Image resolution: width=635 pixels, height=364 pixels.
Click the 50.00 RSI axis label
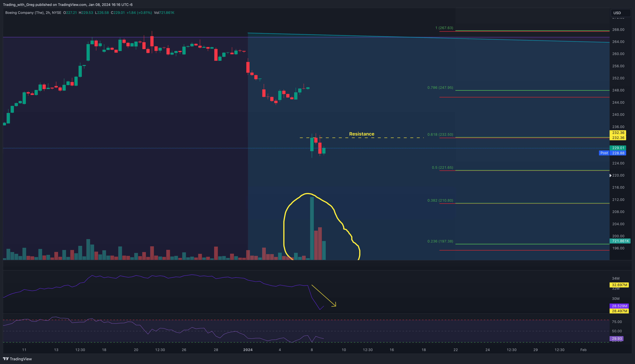(x=617, y=331)
